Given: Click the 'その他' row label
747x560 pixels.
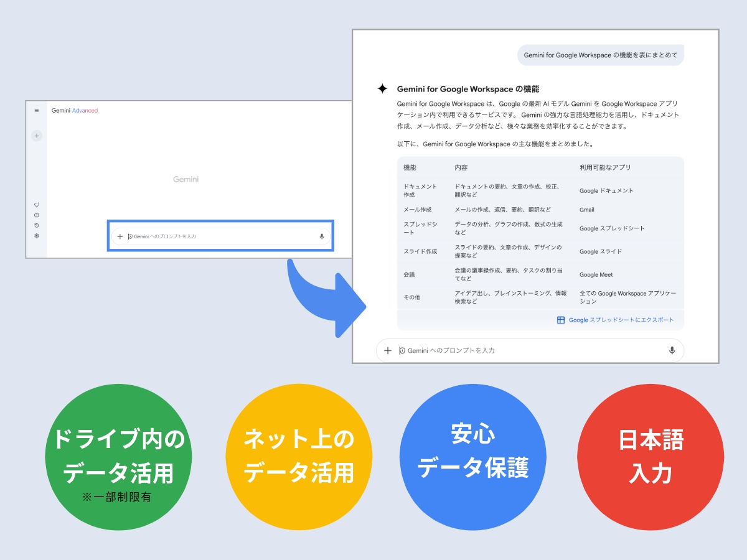Looking at the screenshot, I should tap(412, 297).
